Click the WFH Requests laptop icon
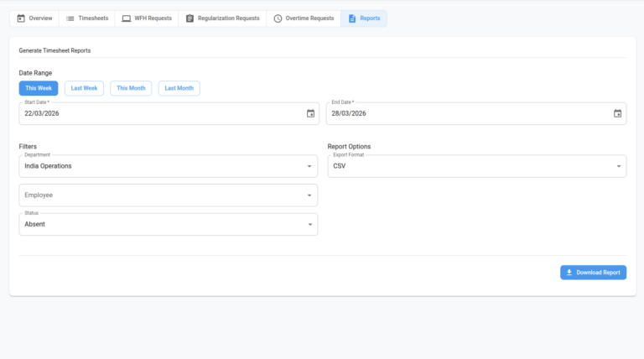The image size is (644, 359). [126, 18]
